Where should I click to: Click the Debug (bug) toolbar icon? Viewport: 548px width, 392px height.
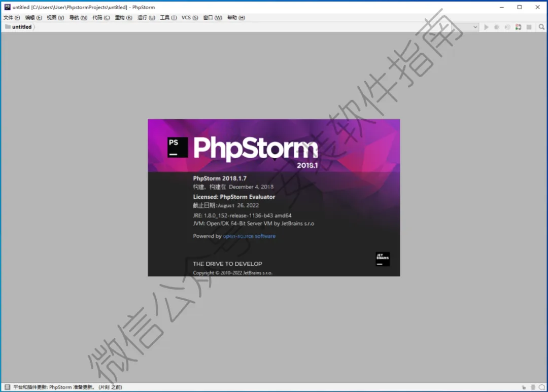pyautogui.click(x=497, y=27)
